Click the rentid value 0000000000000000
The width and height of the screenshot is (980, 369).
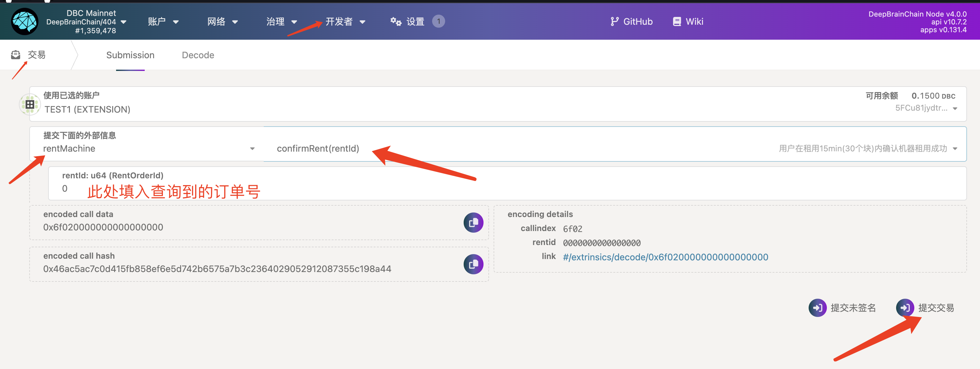[x=602, y=243]
